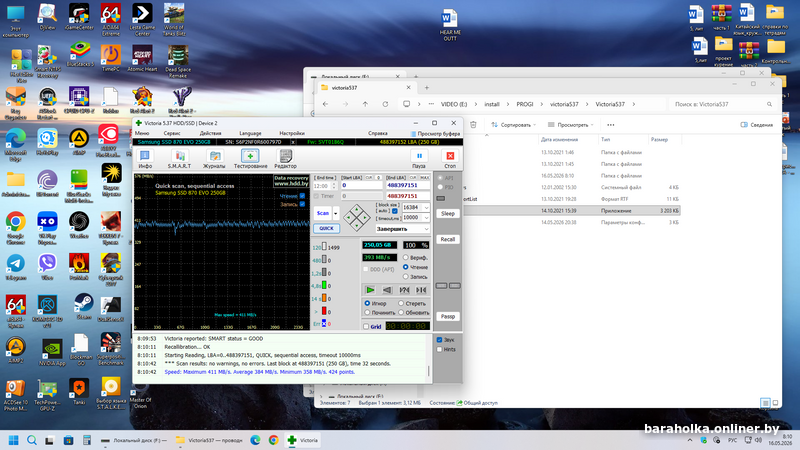The image size is (800, 450).
Task: Open Microsoft Edge from the taskbar
Action: click(x=256, y=440)
